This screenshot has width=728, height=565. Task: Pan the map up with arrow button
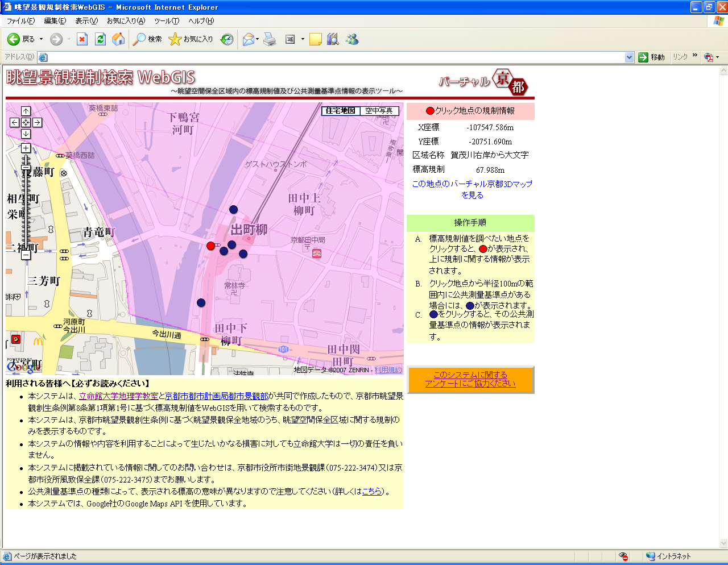[26, 111]
